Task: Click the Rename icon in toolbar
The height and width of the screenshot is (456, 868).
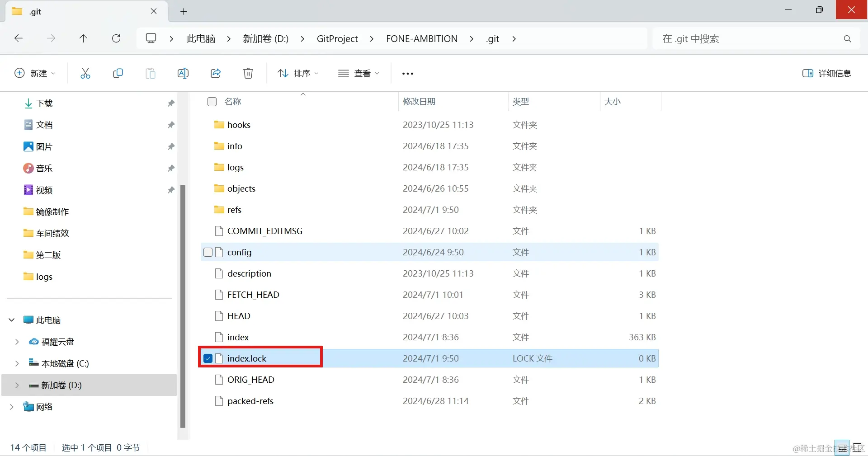Action: tap(183, 73)
